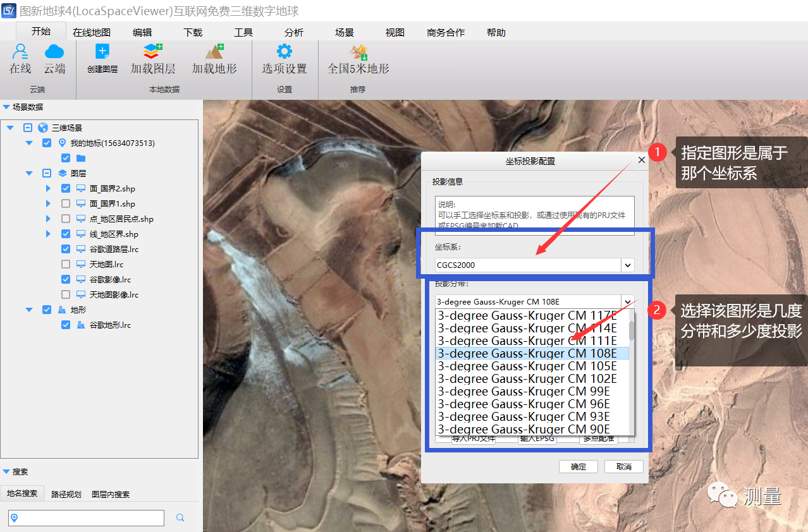The image size is (808, 532).
Task: Open the 视图 ribbon tab
Action: (395, 32)
